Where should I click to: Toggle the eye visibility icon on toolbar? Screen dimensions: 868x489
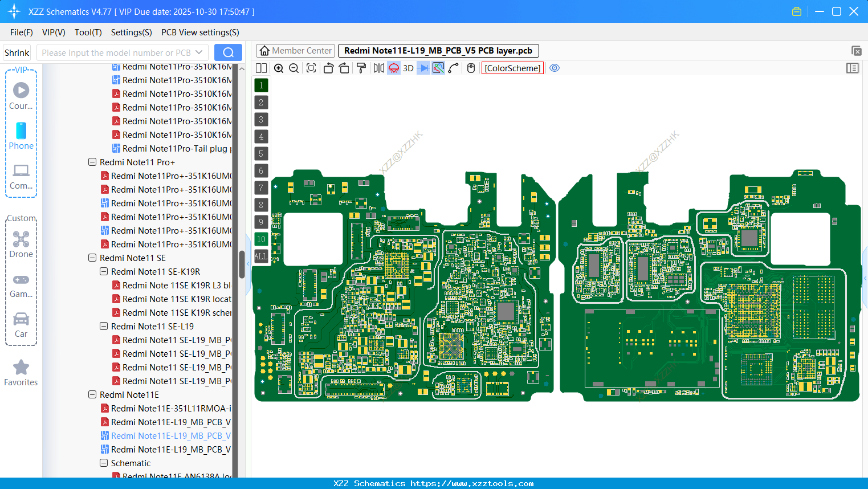(555, 68)
